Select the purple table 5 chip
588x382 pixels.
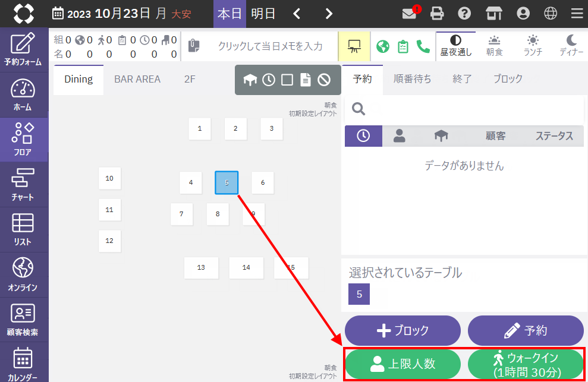point(359,294)
